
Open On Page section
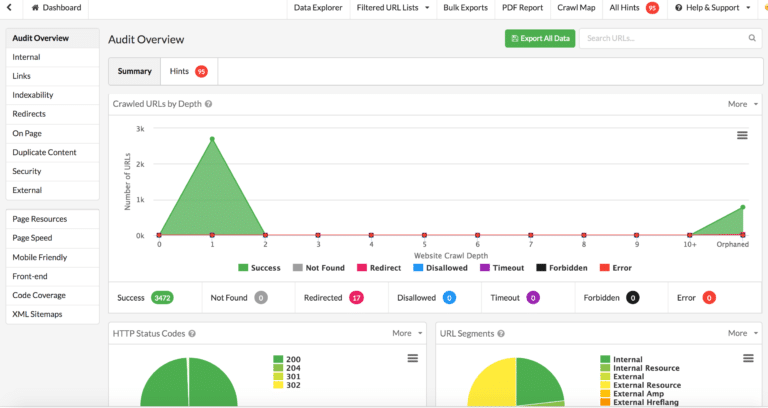pos(52,133)
